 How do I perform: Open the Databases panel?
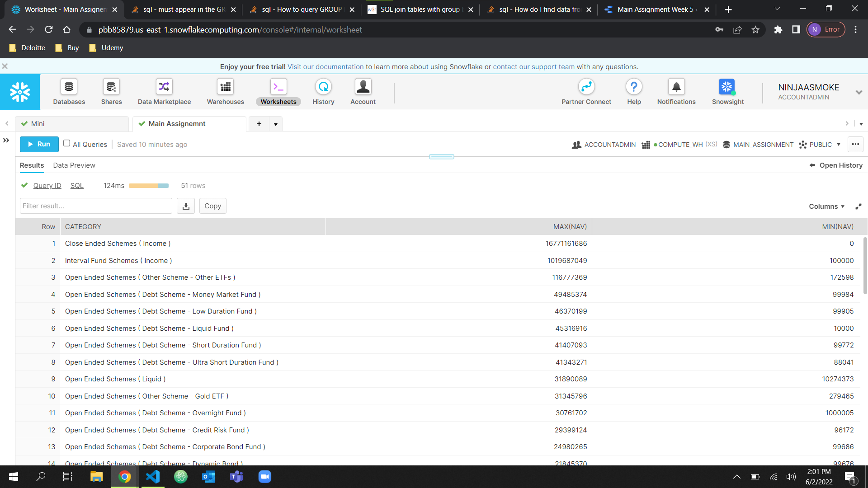tap(69, 91)
